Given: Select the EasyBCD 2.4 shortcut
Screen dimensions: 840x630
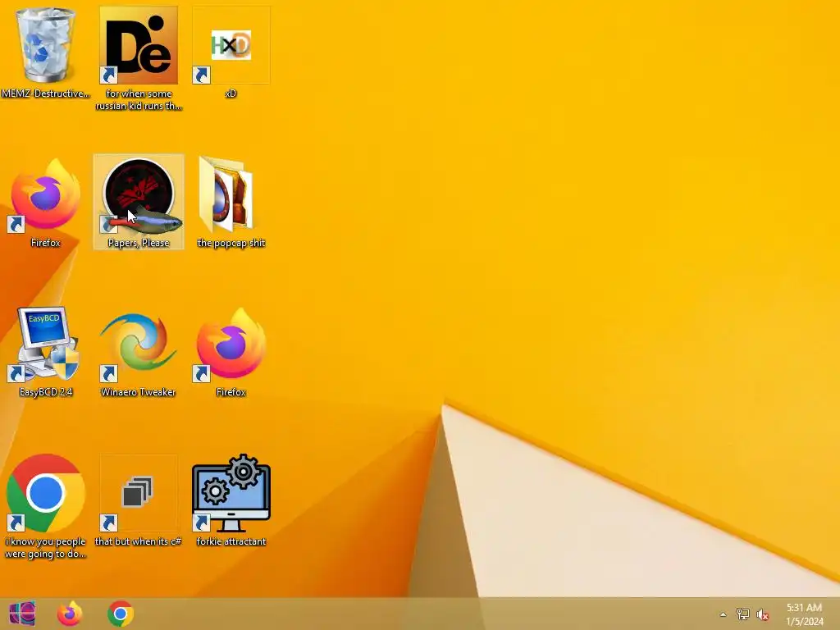Looking at the screenshot, I should click(46, 345).
